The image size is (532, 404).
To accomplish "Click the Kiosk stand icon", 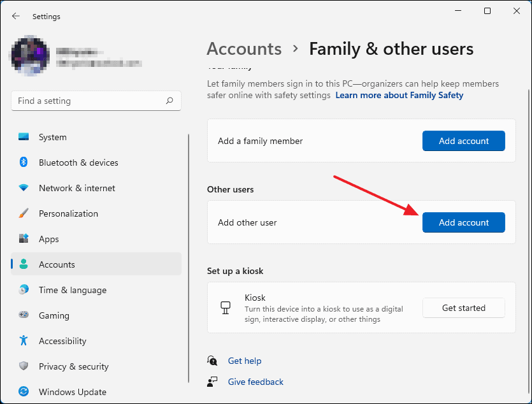I will [226, 308].
